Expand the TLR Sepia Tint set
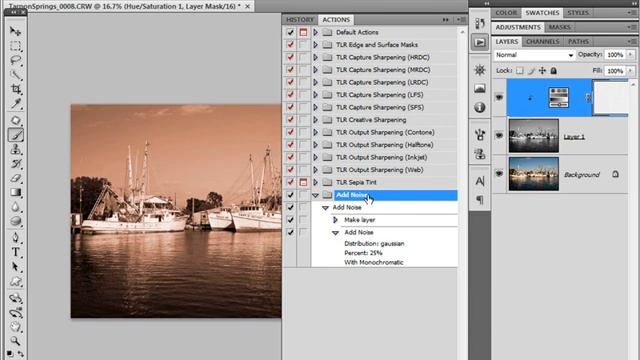 point(316,182)
